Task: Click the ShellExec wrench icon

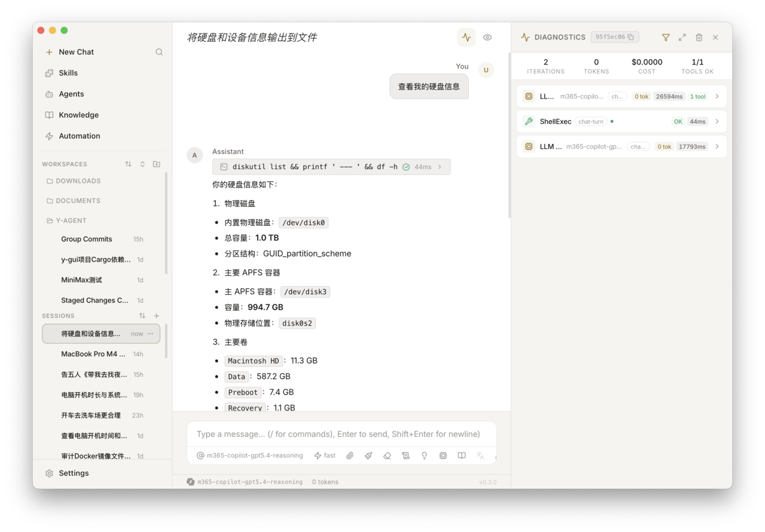Action: tap(529, 121)
